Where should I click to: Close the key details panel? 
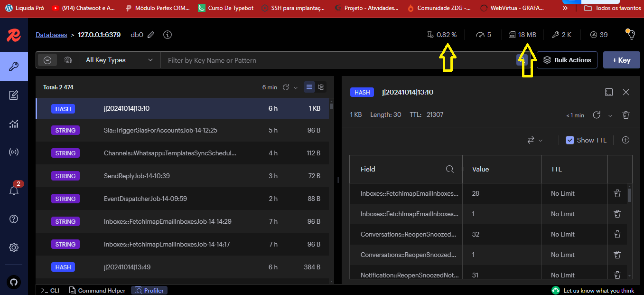(626, 92)
